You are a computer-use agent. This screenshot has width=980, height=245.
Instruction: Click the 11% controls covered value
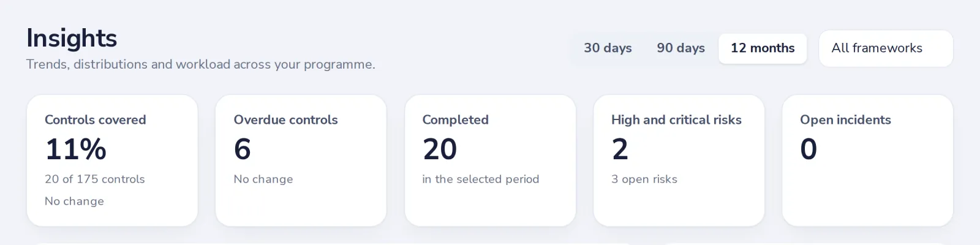point(76,149)
